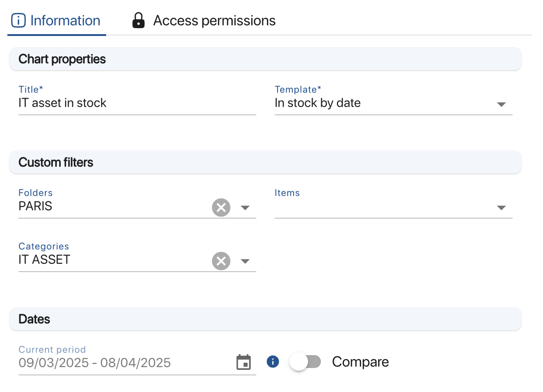Expand the Template dropdown arrow
The image size is (543, 392).
click(501, 104)
